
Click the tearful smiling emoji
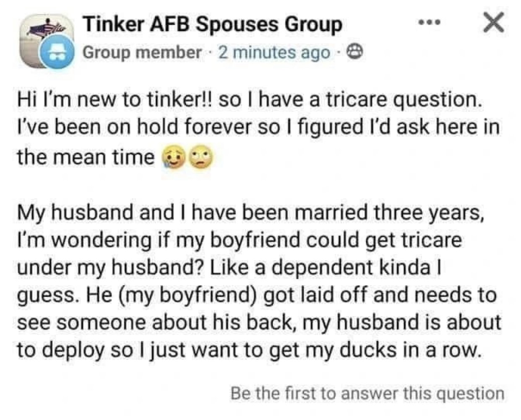click(175, 158)
